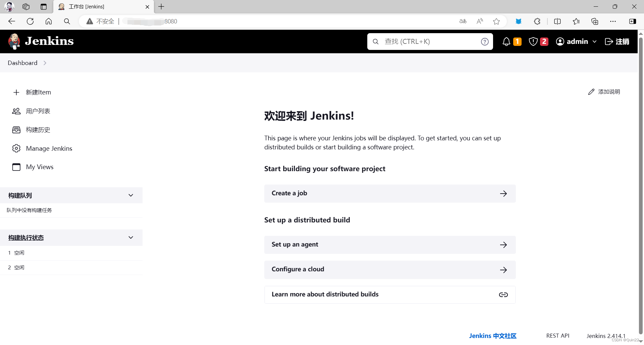
Task: Click the magnifier icon in Jenkins search box
Action: tap(376, 42)
